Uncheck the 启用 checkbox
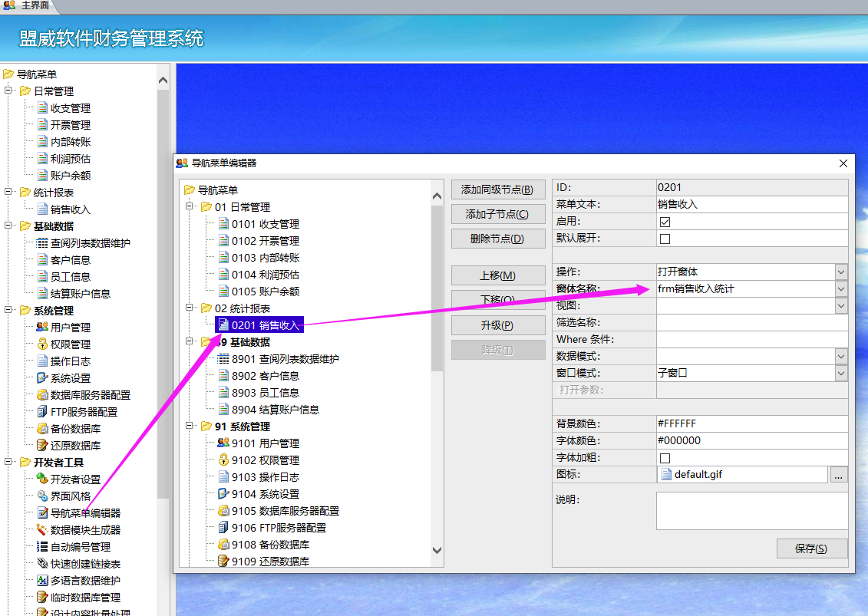This screenshot has height=616, width=868. 665,222
